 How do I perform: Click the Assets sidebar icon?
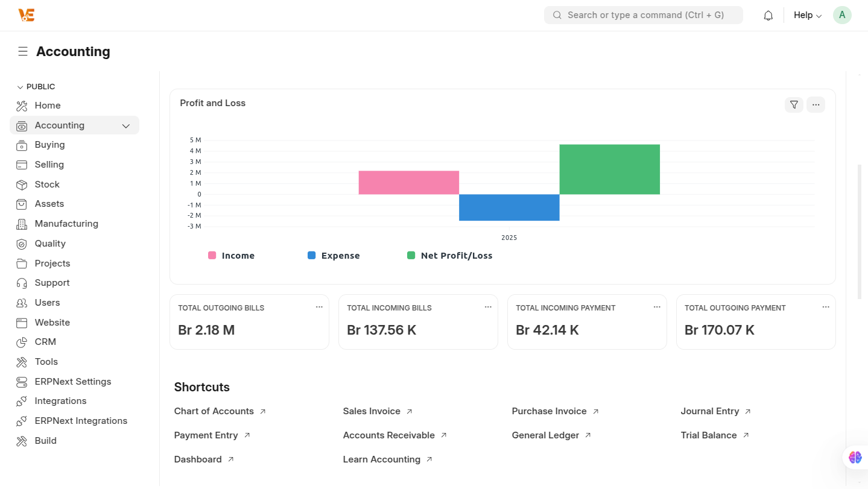22,204
